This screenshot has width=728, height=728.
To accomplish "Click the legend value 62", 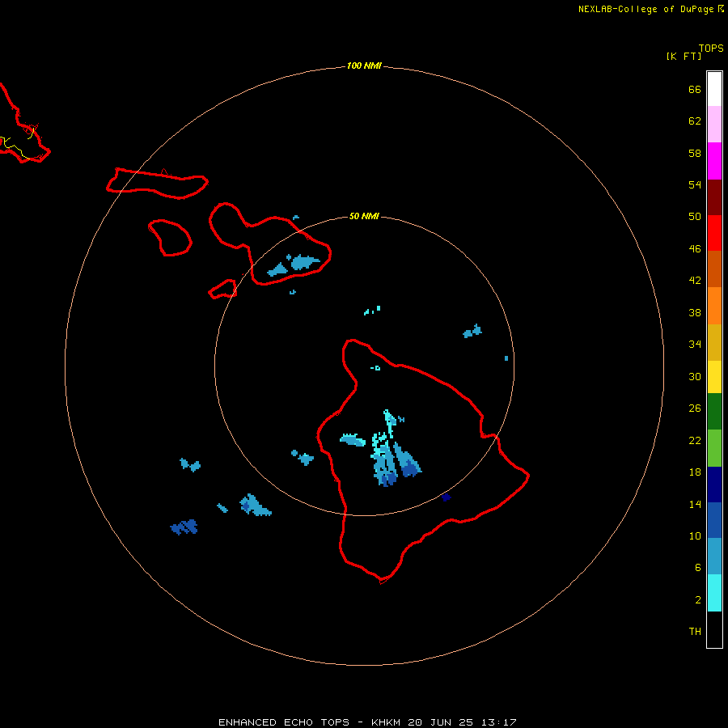I will [x=695, y=121].
